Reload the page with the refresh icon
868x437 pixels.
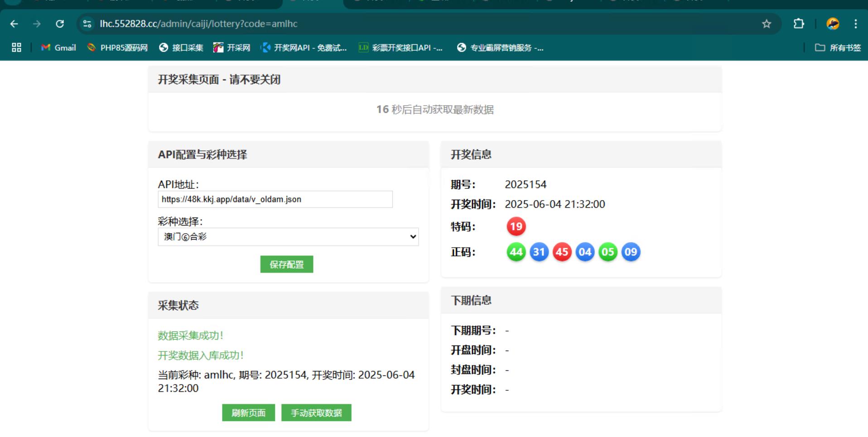(x=60, y=24)
